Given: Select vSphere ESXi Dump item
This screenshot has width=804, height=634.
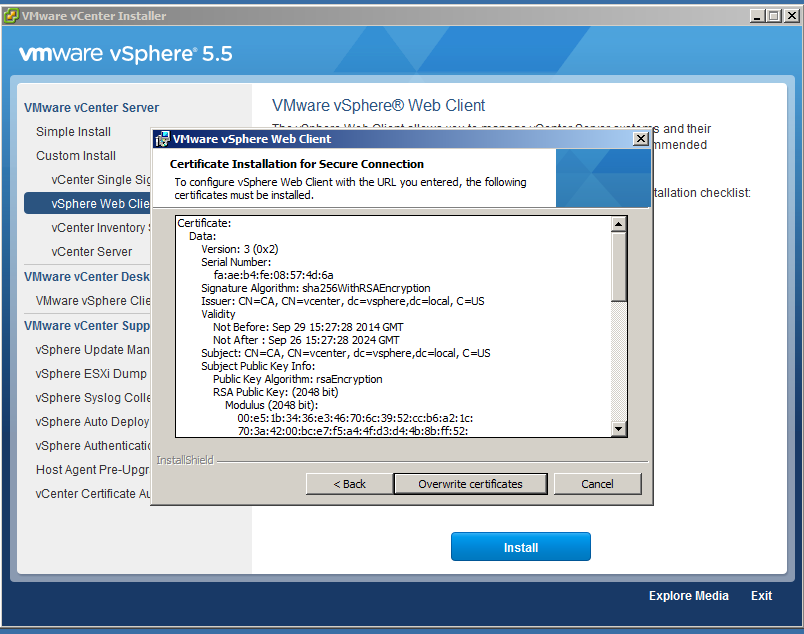Looking at the screenshot, I should 92,374.
